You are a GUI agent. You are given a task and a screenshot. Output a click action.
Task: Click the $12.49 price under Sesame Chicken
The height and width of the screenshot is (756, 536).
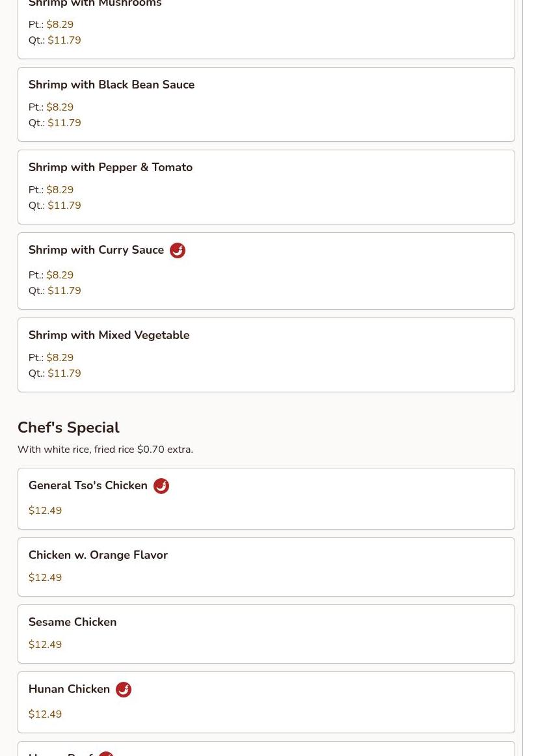[45, 645]
